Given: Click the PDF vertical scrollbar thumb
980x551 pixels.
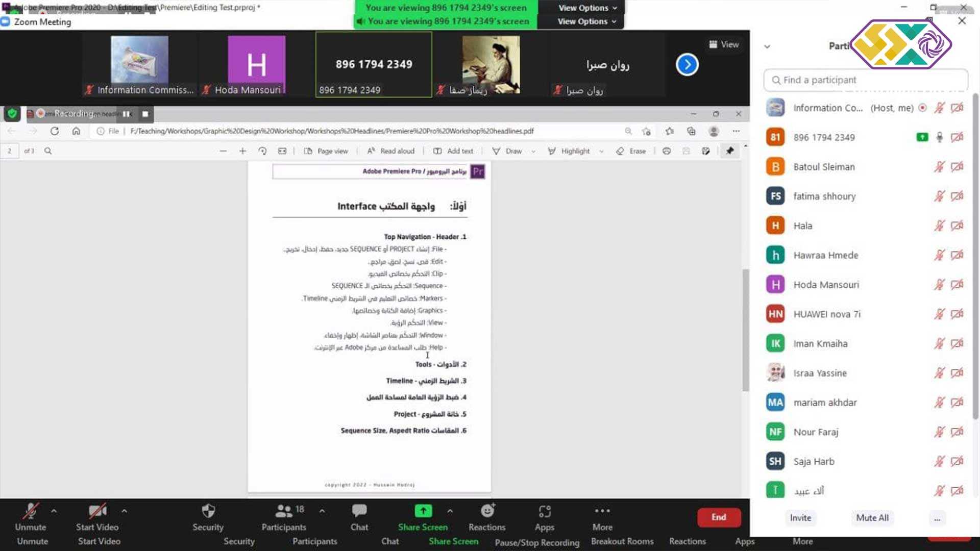Looking at the screenshot, I should 746,330.
